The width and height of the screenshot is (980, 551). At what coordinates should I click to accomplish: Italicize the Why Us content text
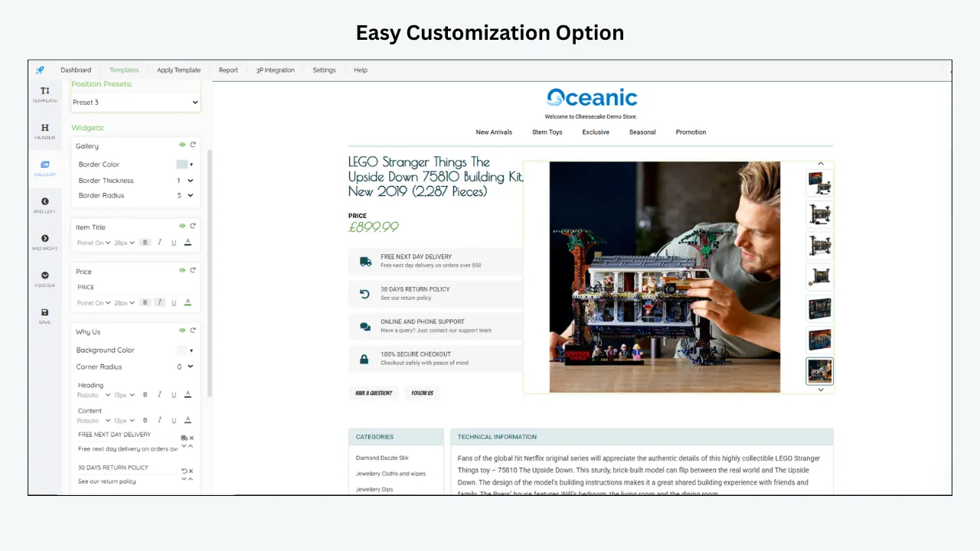pos(159,420)
